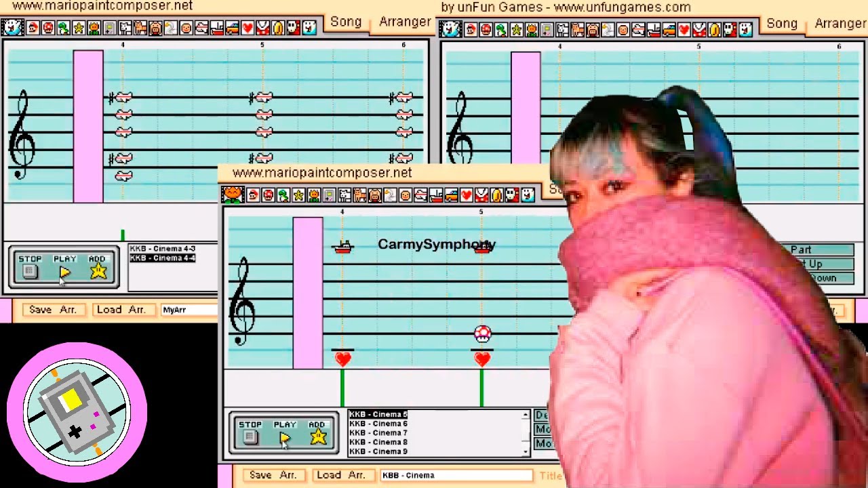868x488 pixels.
Task: Select KKB - Cinema 4-3 in the list
Action: click(x=163, y=249)
